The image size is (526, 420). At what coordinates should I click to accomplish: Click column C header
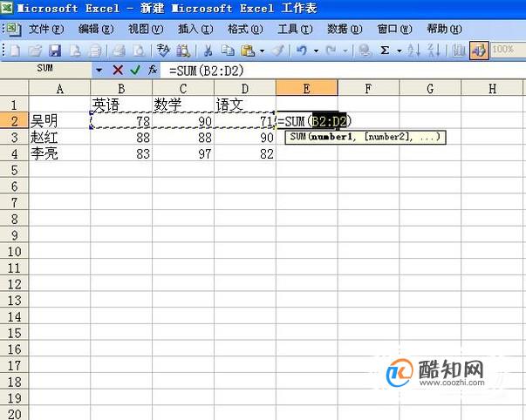[x=183, y=89]
